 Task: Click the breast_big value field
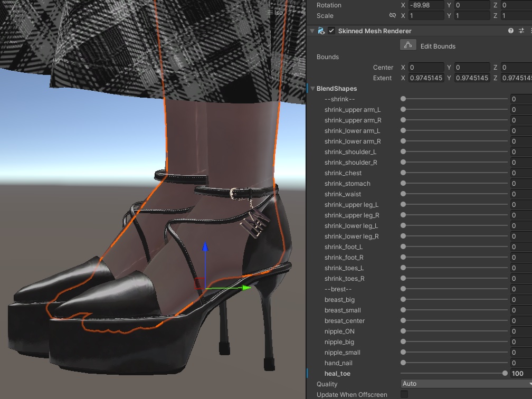520,299
